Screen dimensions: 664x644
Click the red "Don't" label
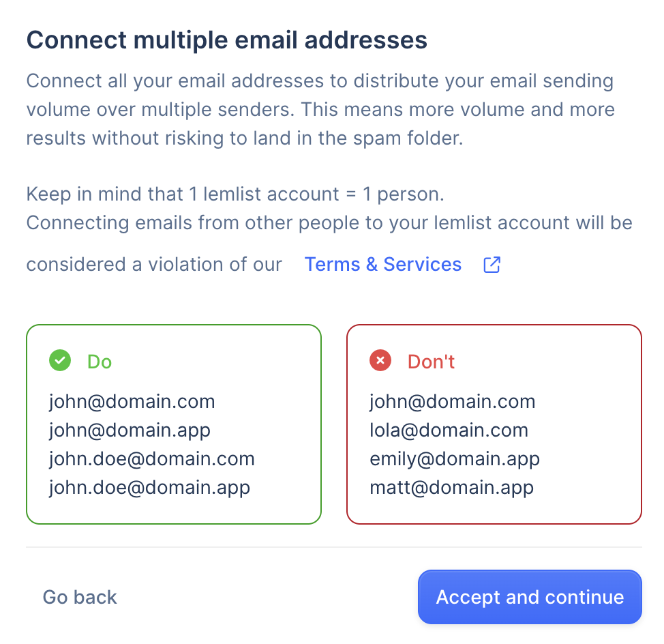pos(431,362)
